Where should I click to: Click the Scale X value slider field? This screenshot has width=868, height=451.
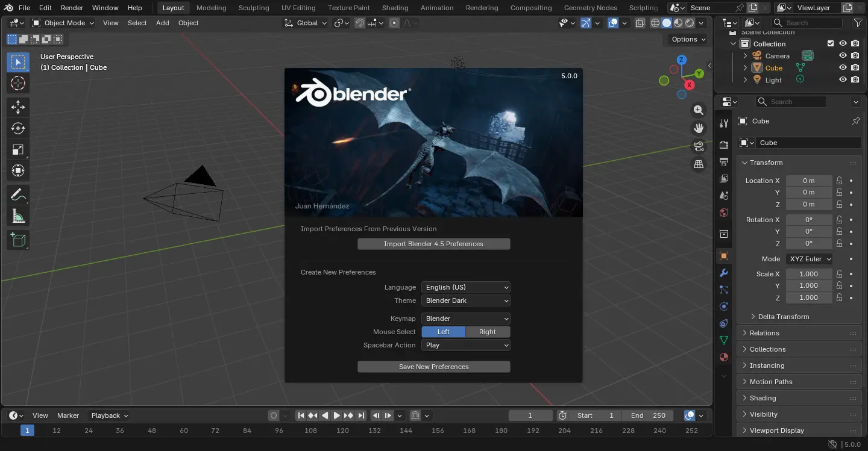(808, 274)
